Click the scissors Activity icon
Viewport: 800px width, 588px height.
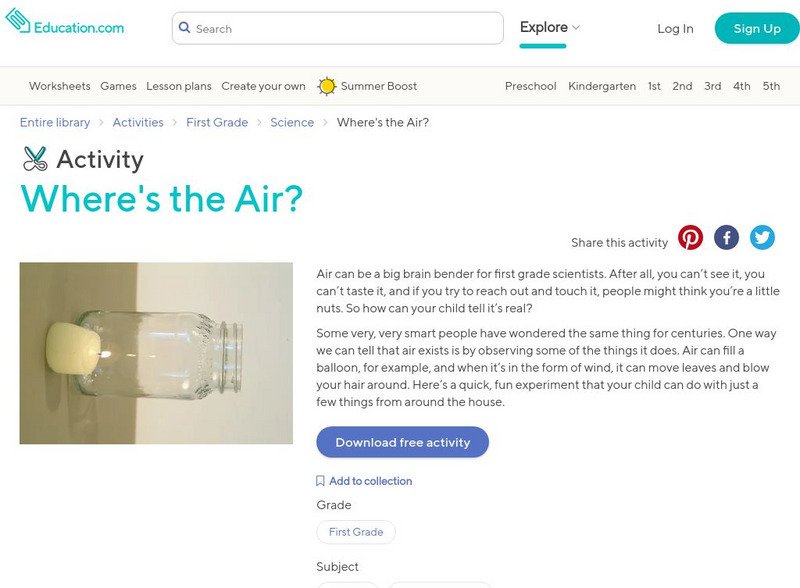coord(35,159)
